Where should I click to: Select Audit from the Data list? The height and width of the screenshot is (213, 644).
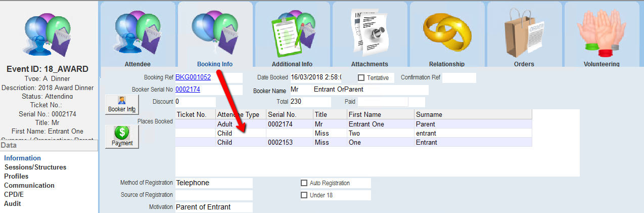point(12,204)
